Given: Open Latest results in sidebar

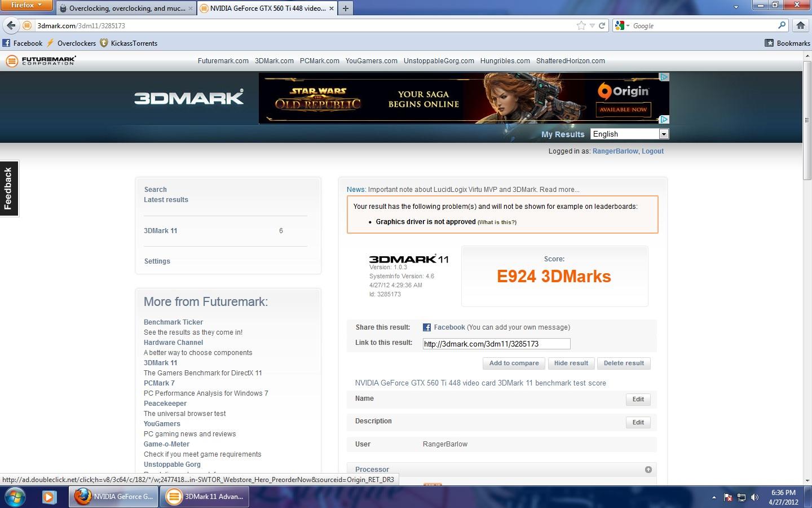Looking at the screenshot, I should coord(166,200).
